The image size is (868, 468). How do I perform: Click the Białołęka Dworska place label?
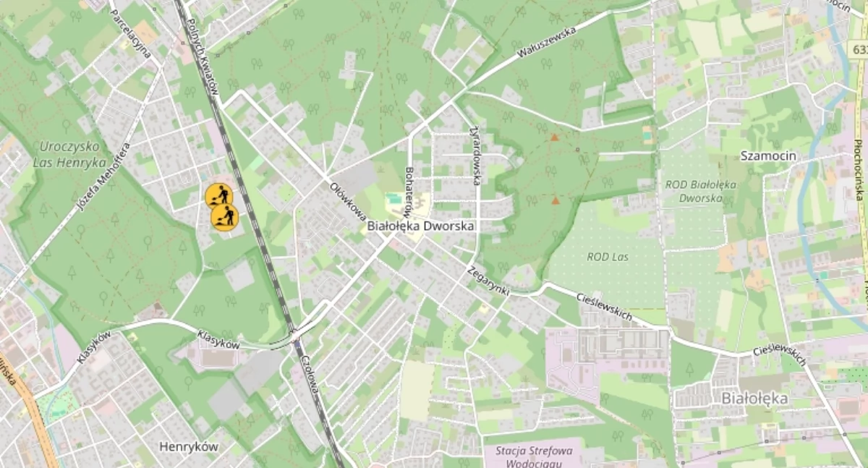coord(421,226)
